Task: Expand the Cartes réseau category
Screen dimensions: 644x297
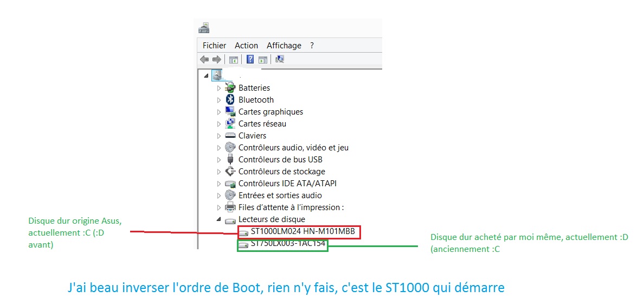Action: [x=219, y=124]
